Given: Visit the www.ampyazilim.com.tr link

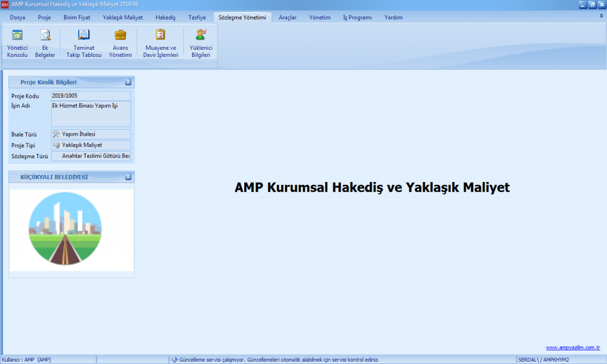Looking at the screenshot, I should (573, 348).
